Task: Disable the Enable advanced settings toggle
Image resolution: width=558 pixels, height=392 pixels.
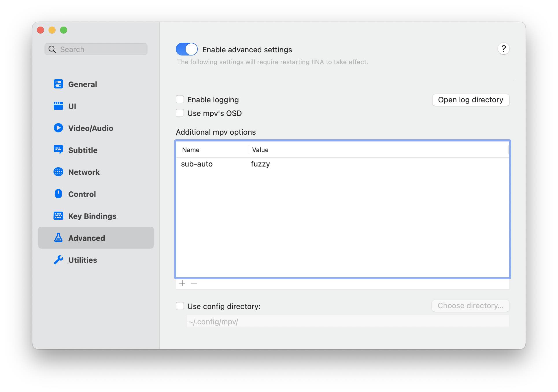Action: [186, 49]
